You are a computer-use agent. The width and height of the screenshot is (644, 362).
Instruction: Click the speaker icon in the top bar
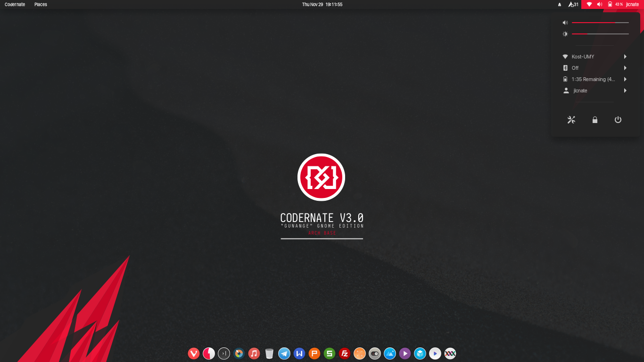(x=600, y=4)
